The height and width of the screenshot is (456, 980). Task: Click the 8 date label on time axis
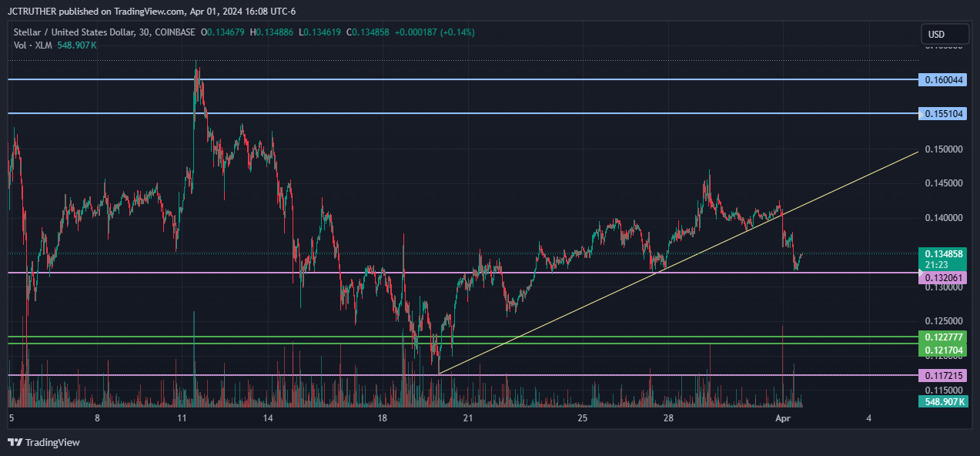pos(97,418)
